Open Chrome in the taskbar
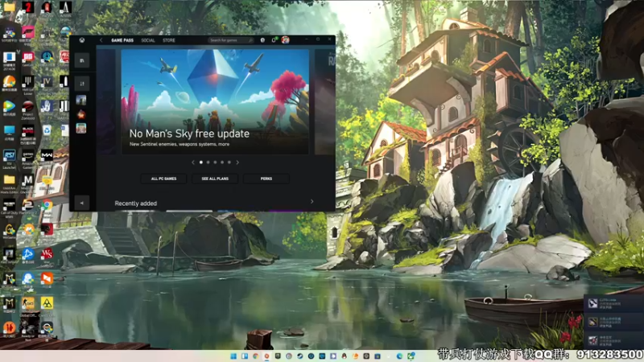644x362 pixels. (255, 356)
